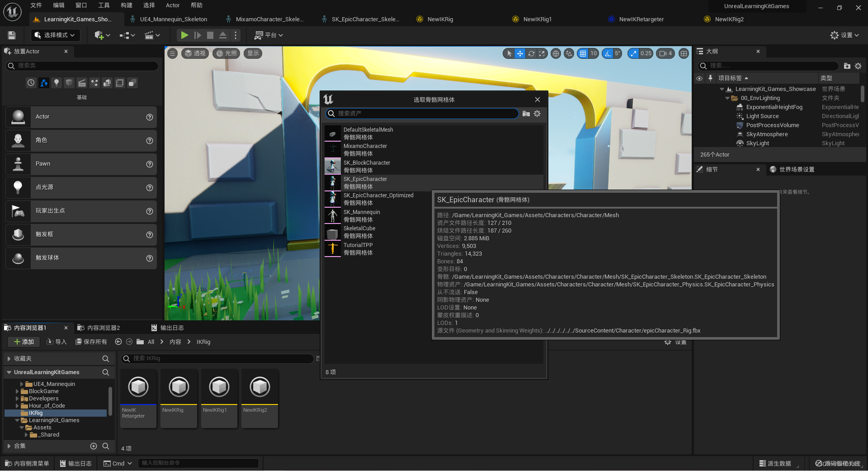Create new folder in Outliner
The width and height of the screenshot is (868, 471).
tap(847, 66)
